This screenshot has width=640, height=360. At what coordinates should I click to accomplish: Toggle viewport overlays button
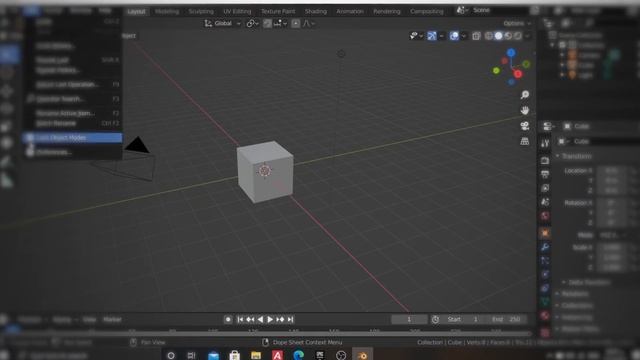coord(454,36)
